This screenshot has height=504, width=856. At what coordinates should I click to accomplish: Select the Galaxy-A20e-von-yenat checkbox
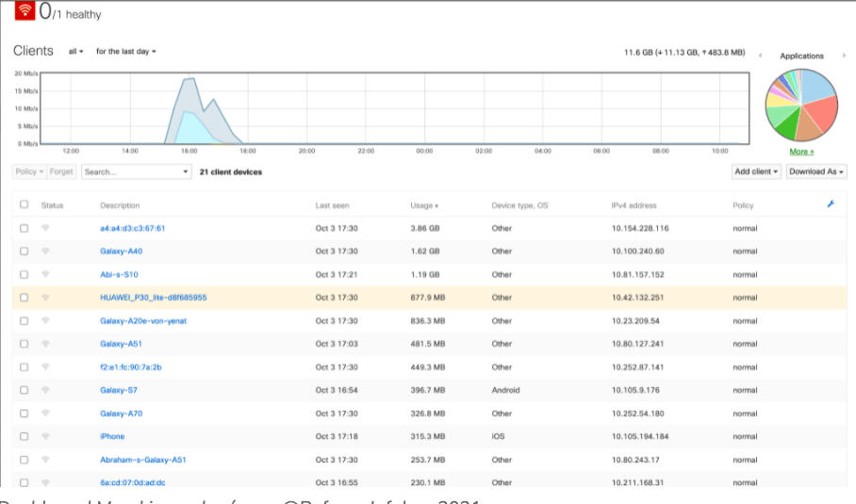click(24, 320)
